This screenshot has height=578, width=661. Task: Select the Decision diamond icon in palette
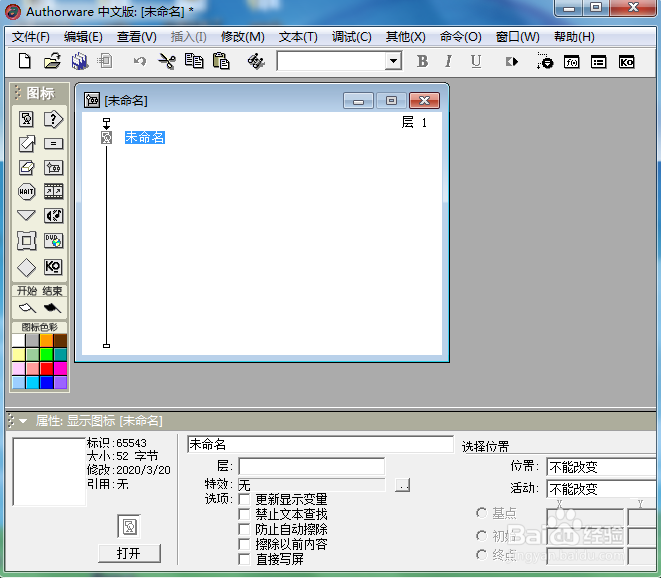(26, 267)
